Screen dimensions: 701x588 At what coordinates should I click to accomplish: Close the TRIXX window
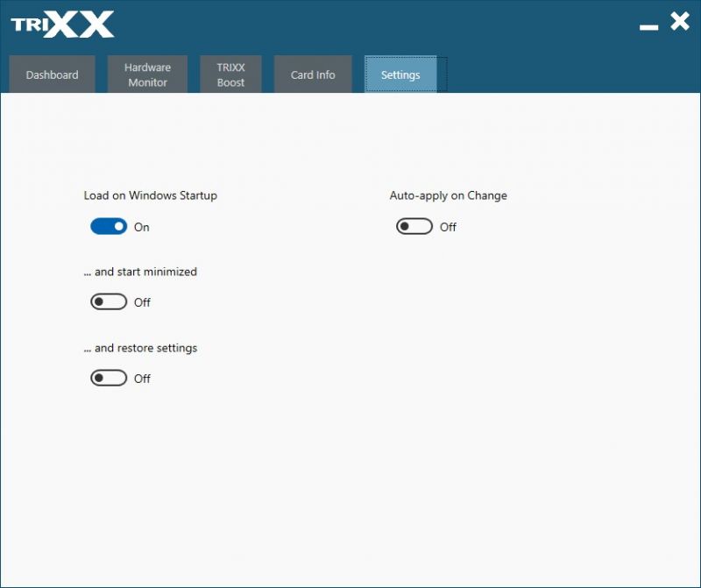(680, 21)
